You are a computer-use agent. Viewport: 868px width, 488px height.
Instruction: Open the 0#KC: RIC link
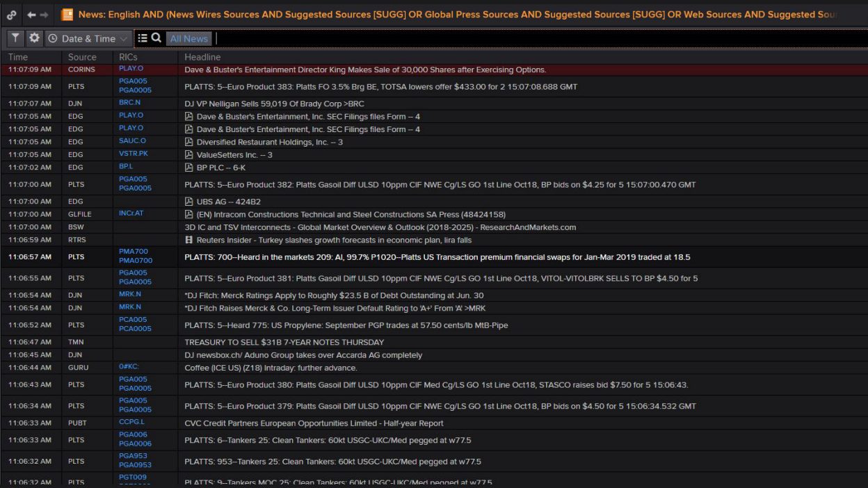pos(129,366)
